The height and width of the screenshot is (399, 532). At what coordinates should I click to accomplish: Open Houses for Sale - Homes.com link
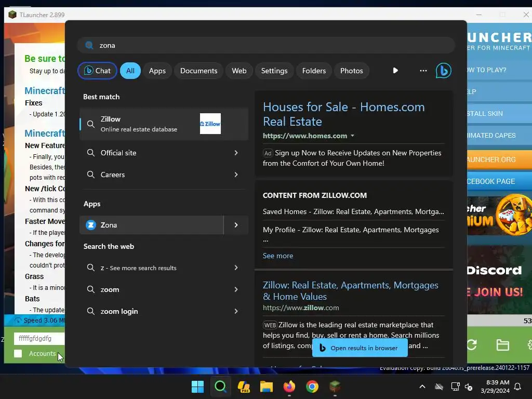point(344,114)
